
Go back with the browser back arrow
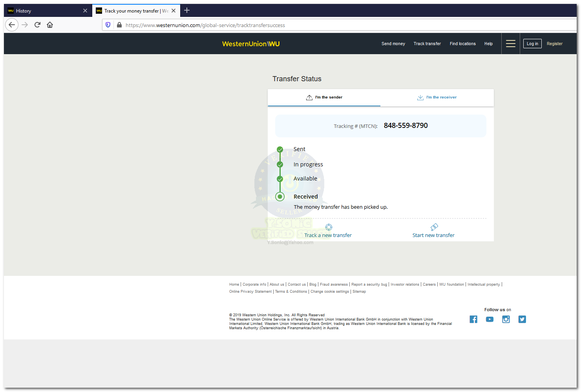click(12, 25)
